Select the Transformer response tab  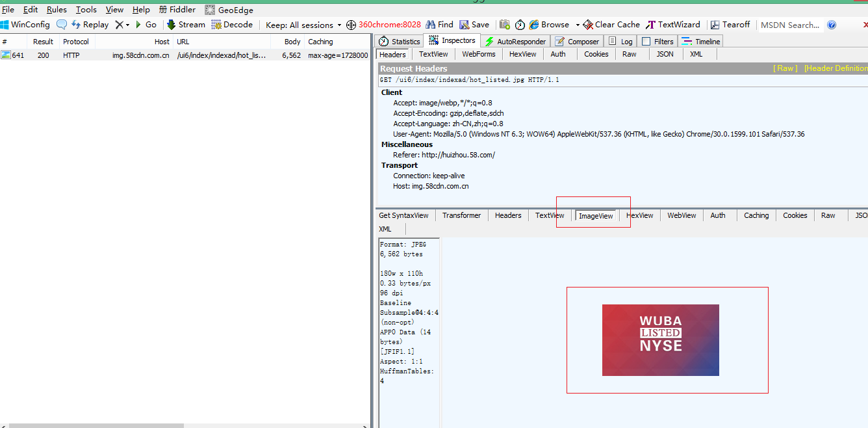pos(462,215)
